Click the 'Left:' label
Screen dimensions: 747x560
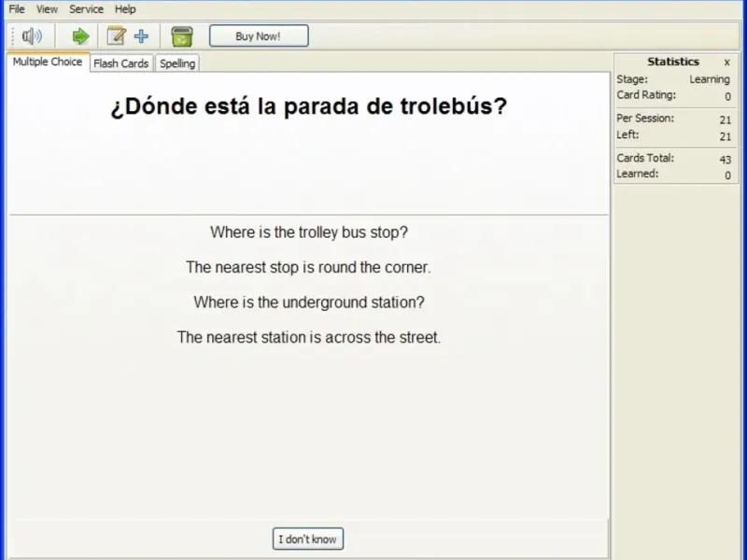point(627,134)
